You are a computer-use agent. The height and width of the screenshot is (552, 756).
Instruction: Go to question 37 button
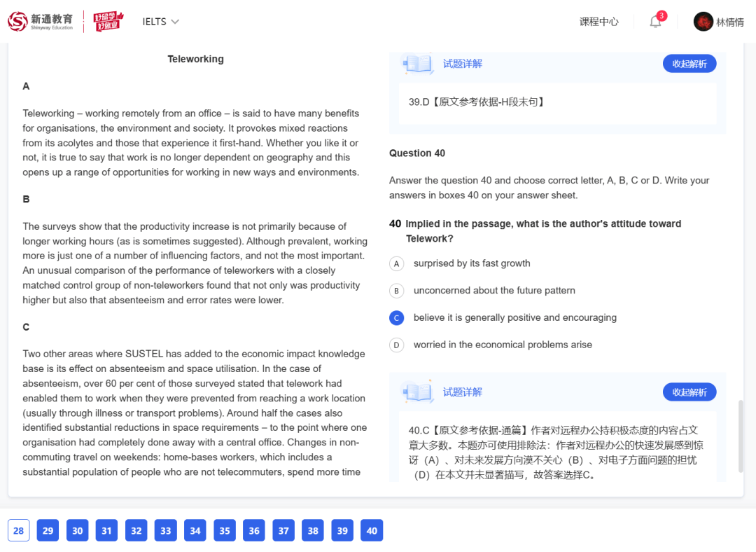[x=283, y=531]
